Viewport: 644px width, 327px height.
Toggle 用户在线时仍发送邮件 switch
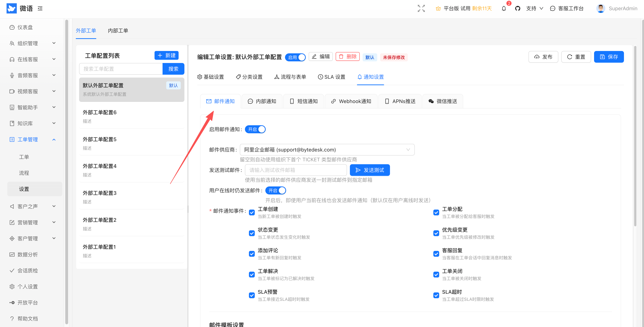pyautogui.click(x=276, y=190)
